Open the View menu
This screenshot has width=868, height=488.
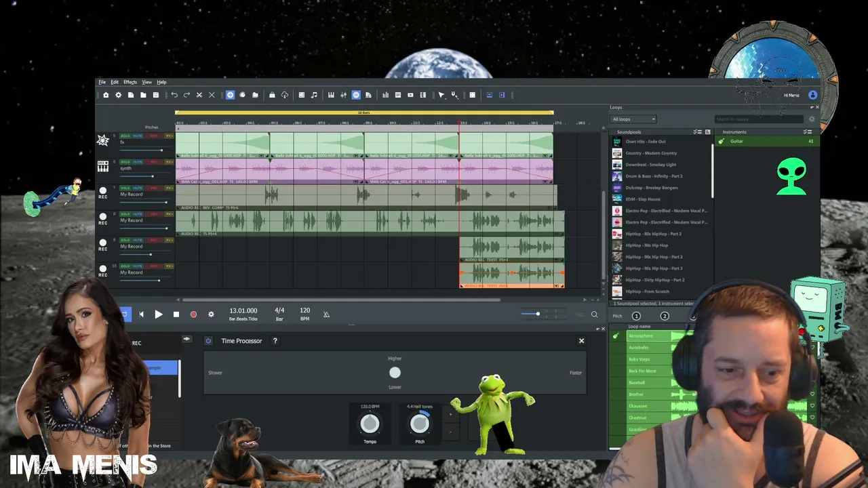(x=146, y=82)
